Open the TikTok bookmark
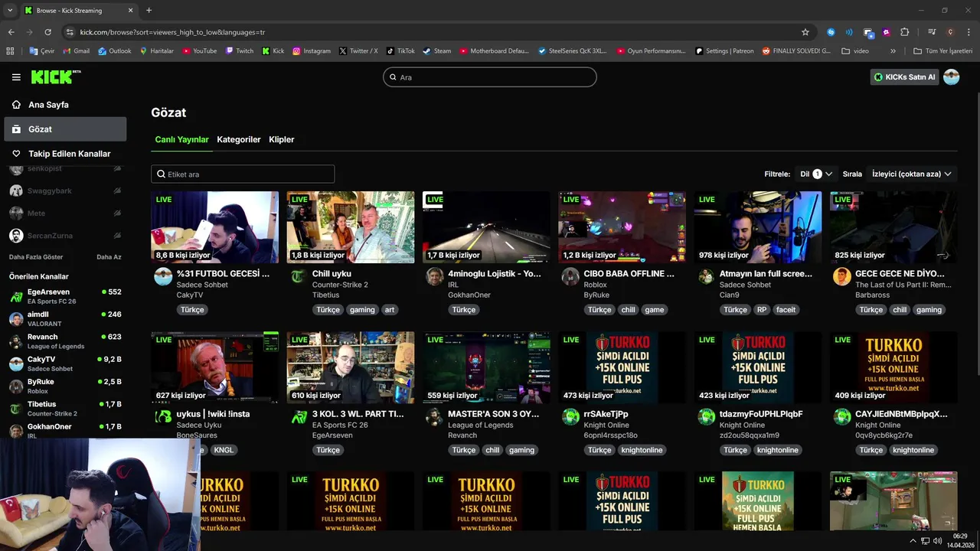Screen dimensions: 980x551 pos(400,51)
